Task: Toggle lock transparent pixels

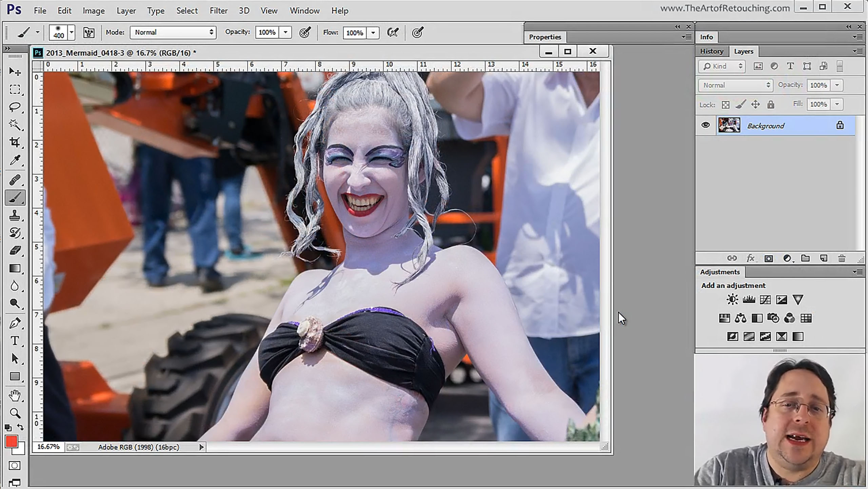Action: click(x=725, y=105)
